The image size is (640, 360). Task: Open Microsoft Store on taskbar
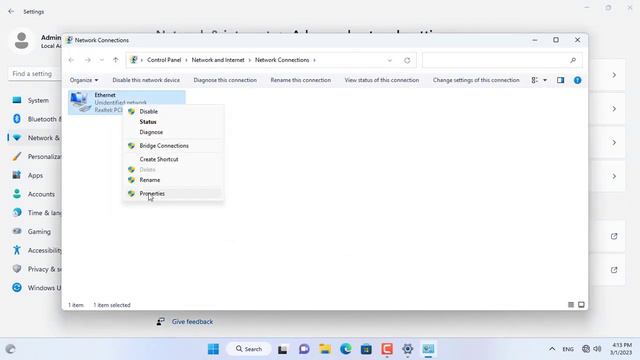coord(366,349)
